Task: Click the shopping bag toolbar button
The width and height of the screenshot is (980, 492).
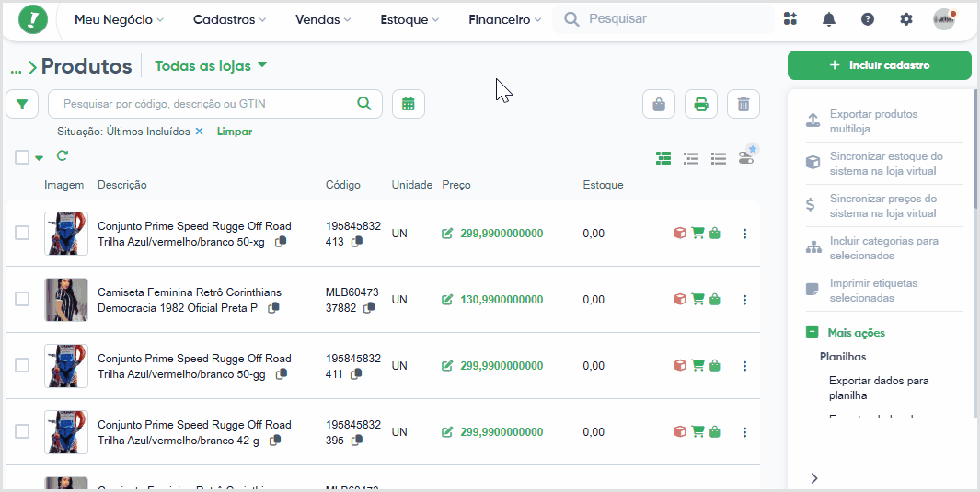Action: pyautogui.click(x=659, y=104)
